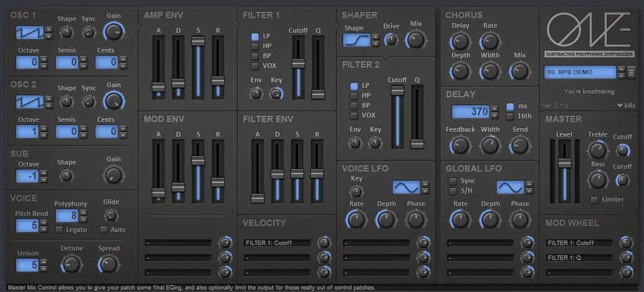Click the Global LFO sine waveform selector
Screen dimensions: 644x292
click(x=510, y=187)
